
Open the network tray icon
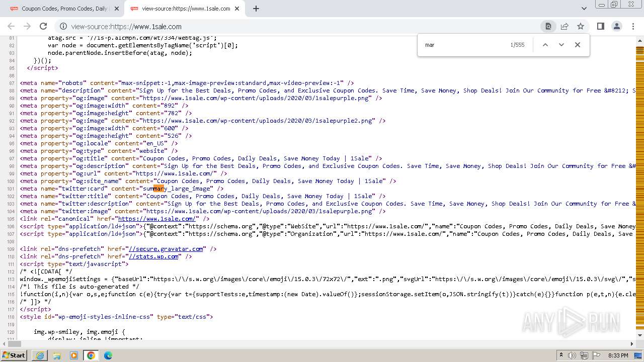(585, 355)
